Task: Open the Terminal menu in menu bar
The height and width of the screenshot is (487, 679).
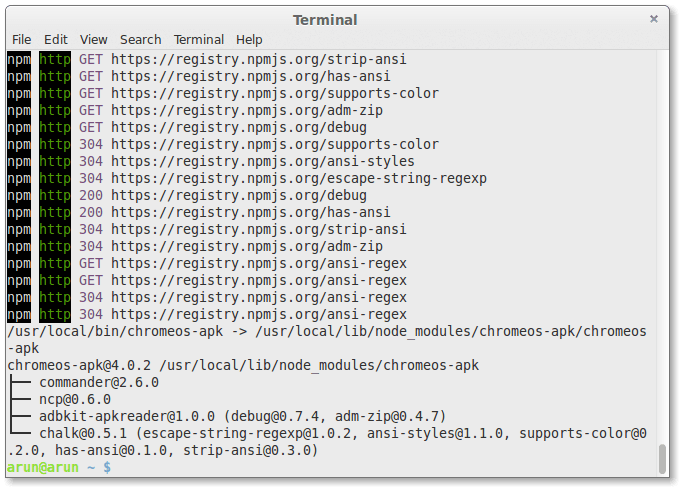Action: point(199,39)
